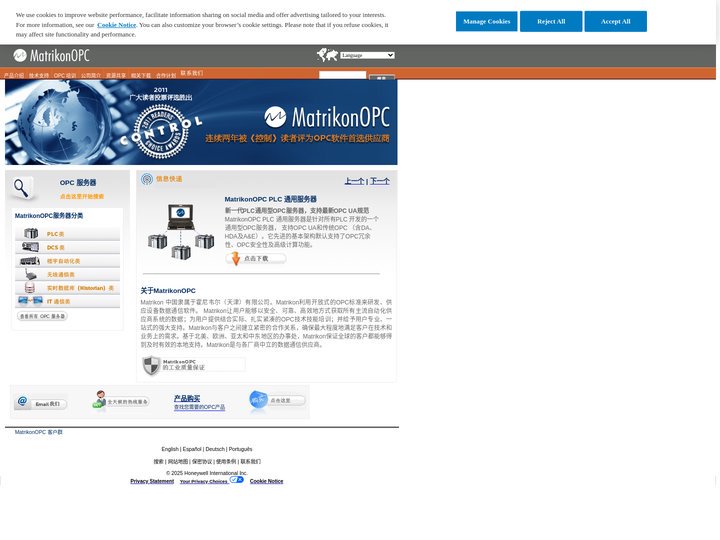Image resolution: width=720 pixels, height=540 pixels.
Task: Click the PLC category module icon
Action: pos(31,234)
